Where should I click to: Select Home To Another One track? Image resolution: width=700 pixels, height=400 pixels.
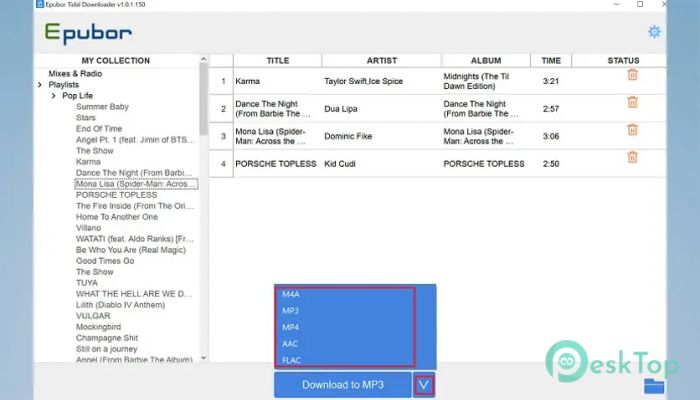point(117,217)
